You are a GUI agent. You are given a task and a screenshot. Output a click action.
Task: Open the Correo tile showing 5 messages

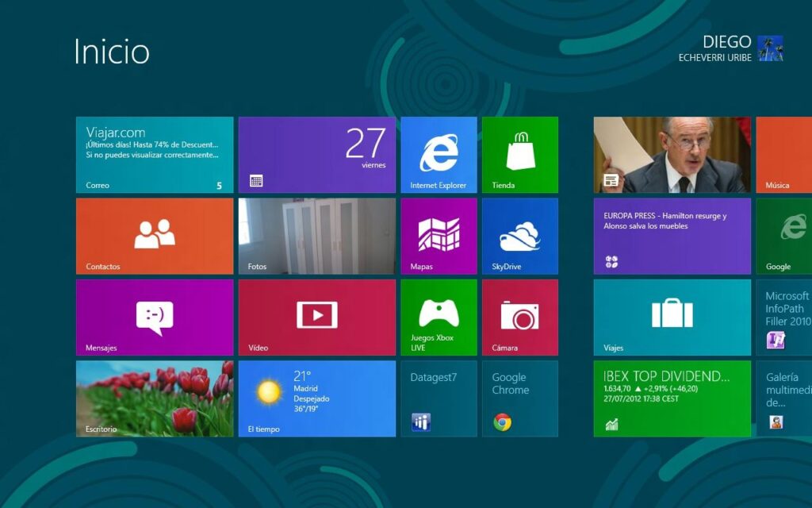point(153,155)
